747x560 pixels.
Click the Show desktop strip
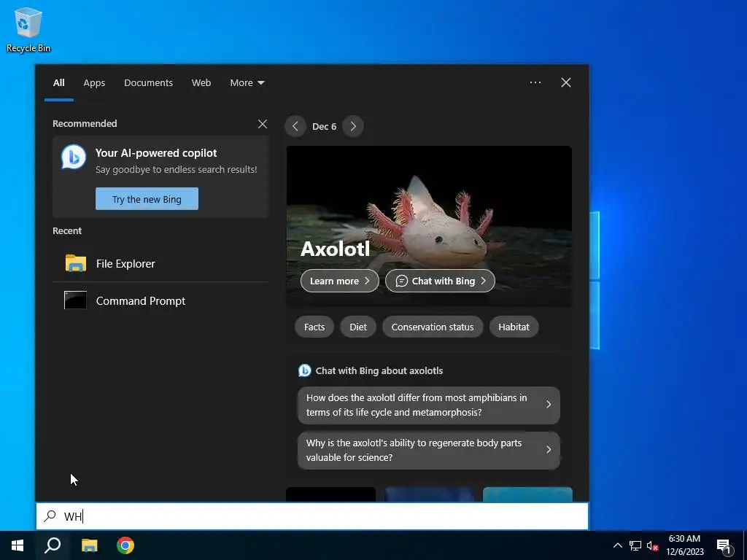click(745, 545)
